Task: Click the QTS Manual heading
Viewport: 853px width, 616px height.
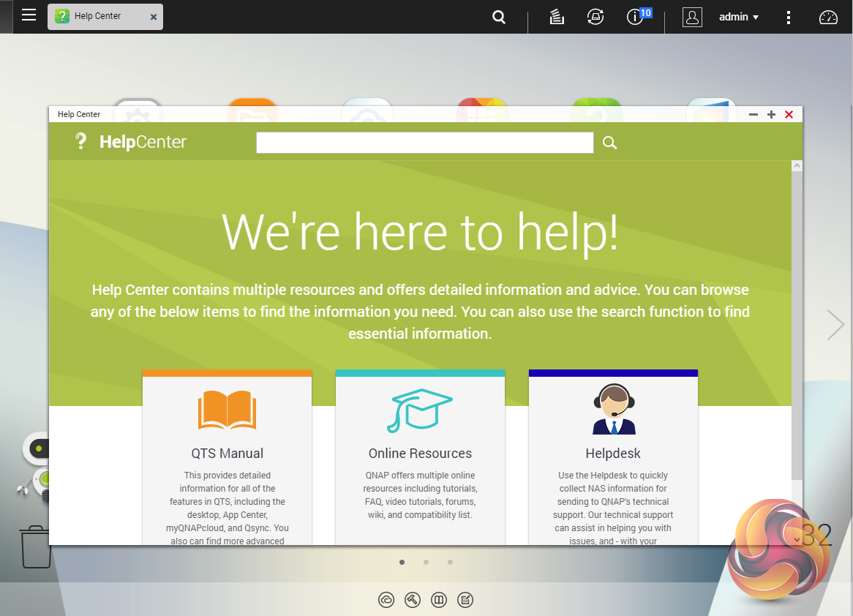Action: point(227,454)
